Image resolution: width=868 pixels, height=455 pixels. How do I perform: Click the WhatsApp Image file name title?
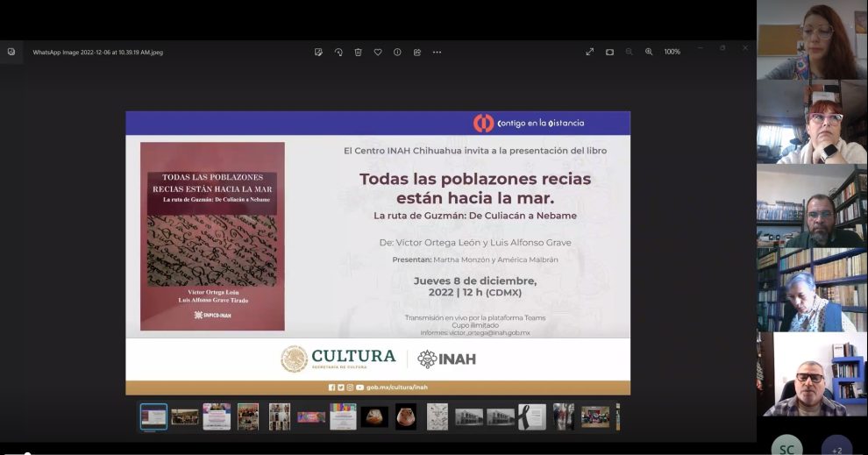(97, 53)
